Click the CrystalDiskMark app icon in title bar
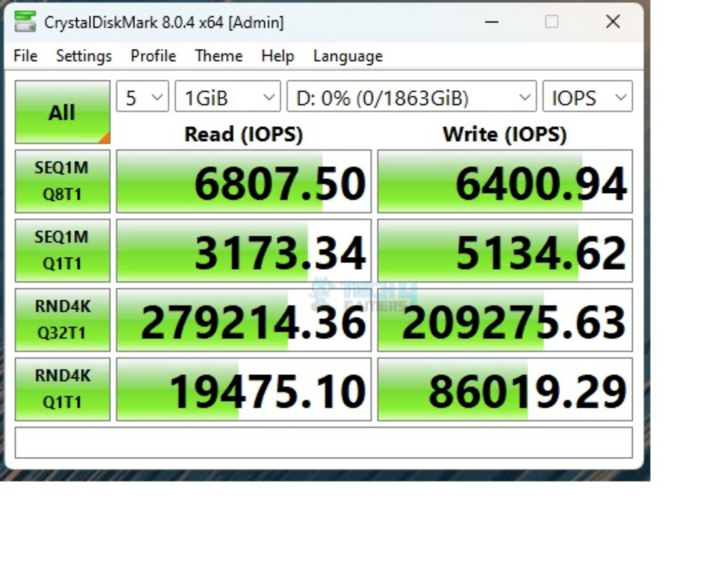Image resolution: width=725 pixels, height=588 pixels. (x=25, y=22)
